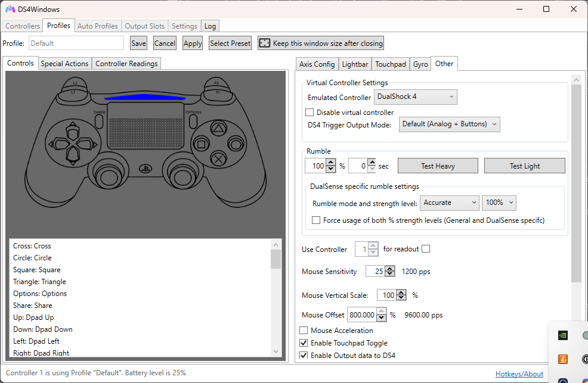588x383 pixels.
Task: Click the L1 bumper on controller image
Action: click(x=73, y=92)
